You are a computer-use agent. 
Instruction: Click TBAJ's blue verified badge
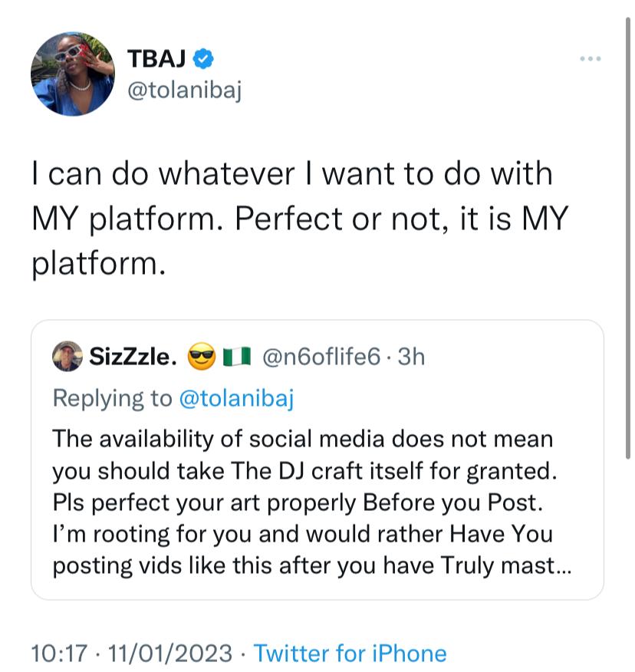203,59
